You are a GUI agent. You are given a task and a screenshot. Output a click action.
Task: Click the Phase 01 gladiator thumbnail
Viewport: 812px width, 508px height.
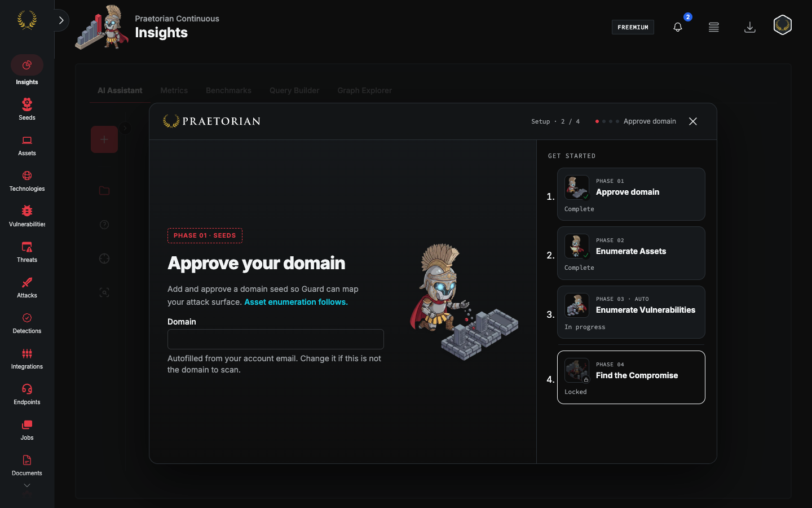[577, 187]
